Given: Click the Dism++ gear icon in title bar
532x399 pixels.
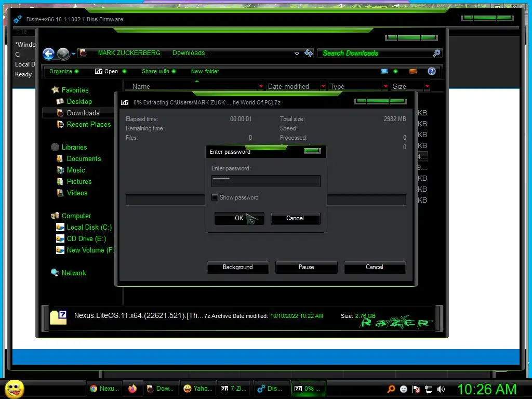Looking at the screenshot, I should (x=18, y=19).
